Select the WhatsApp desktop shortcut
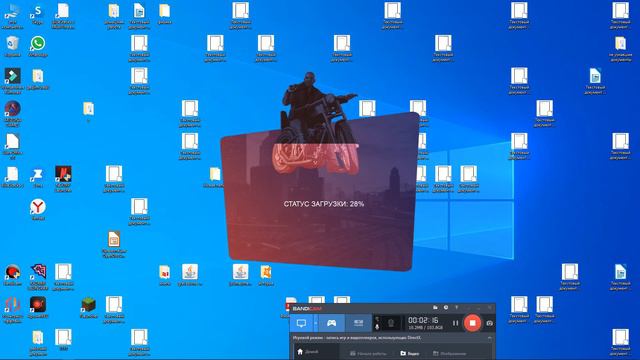The width and height of the screenshot is (640, 360). tap(38, 46)
